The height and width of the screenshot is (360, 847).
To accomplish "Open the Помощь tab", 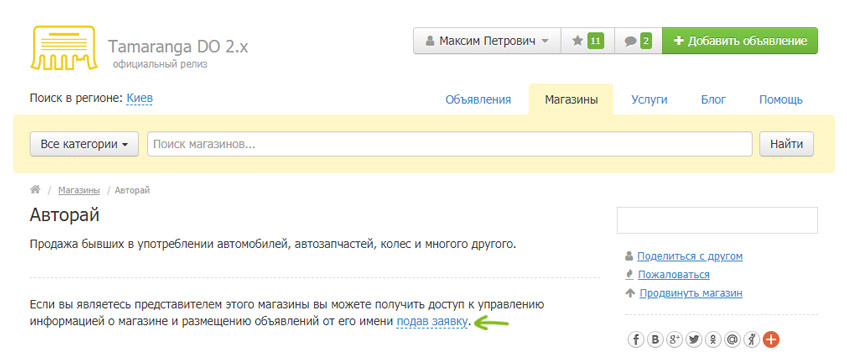I will click(781, 99).
